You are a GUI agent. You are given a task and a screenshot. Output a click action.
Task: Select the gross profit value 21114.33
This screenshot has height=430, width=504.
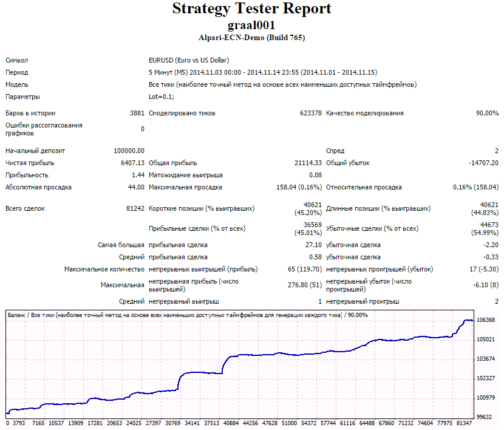tap(308, 163)
